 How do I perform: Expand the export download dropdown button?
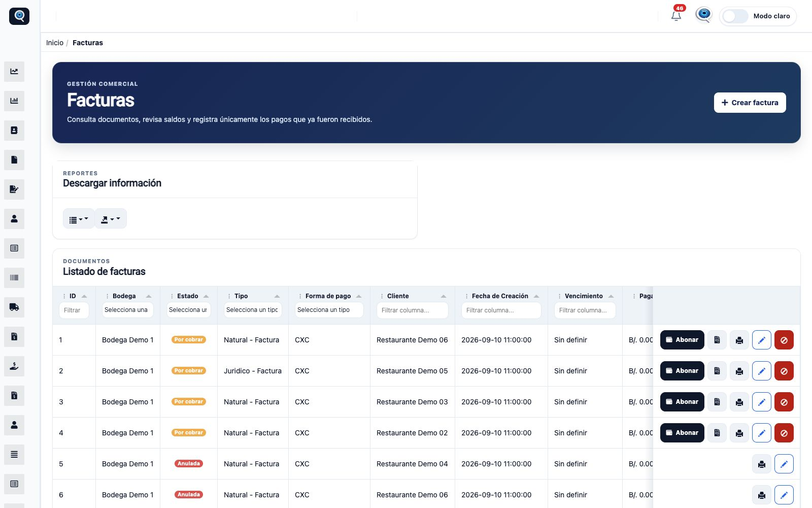click(x=111, y=219)
